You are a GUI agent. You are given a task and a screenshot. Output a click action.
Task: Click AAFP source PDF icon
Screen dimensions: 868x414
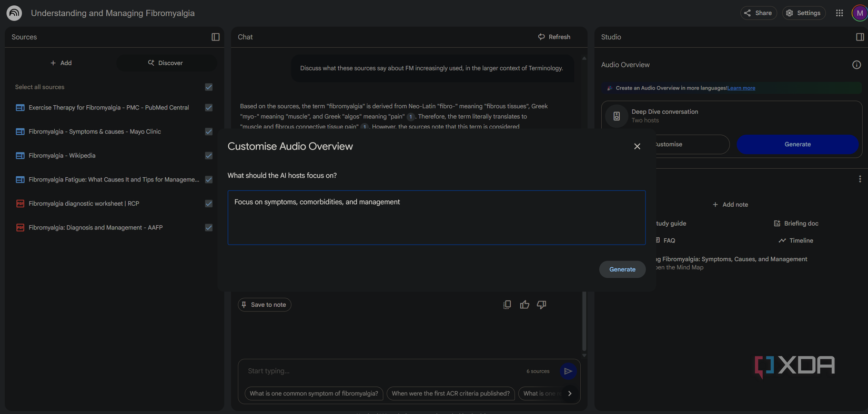[x=20, y=228]
